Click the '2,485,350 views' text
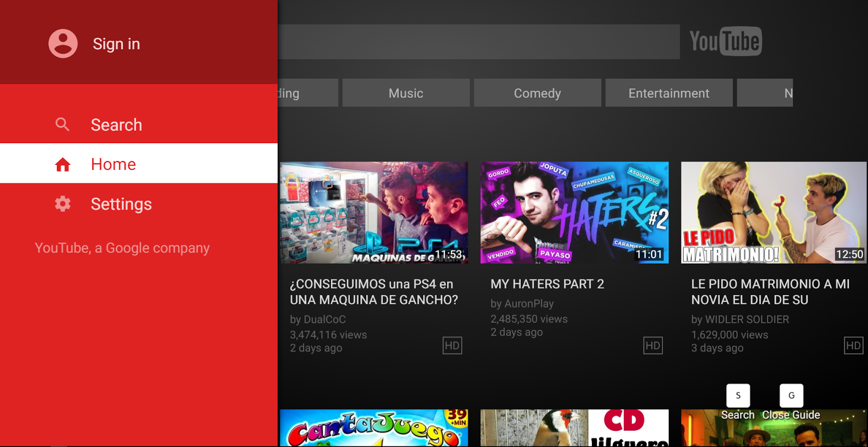The image size is (868, 447). 529,319
